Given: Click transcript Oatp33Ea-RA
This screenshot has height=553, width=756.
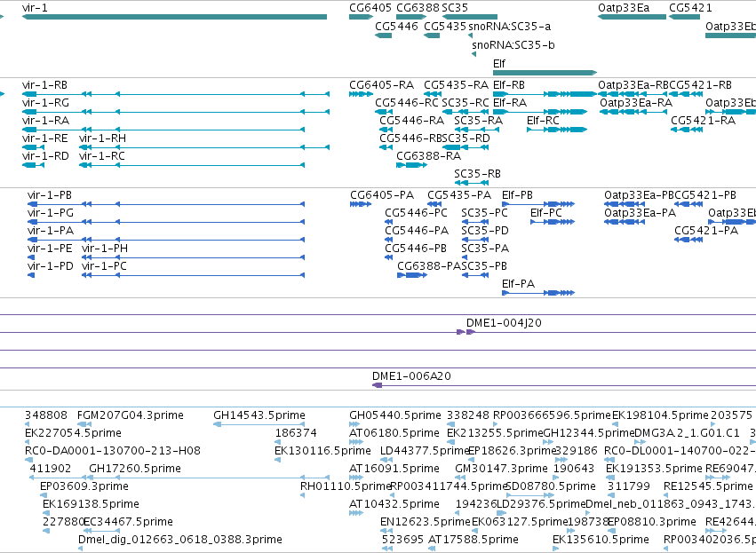Looking at the screenshot, I should point(633,112).
